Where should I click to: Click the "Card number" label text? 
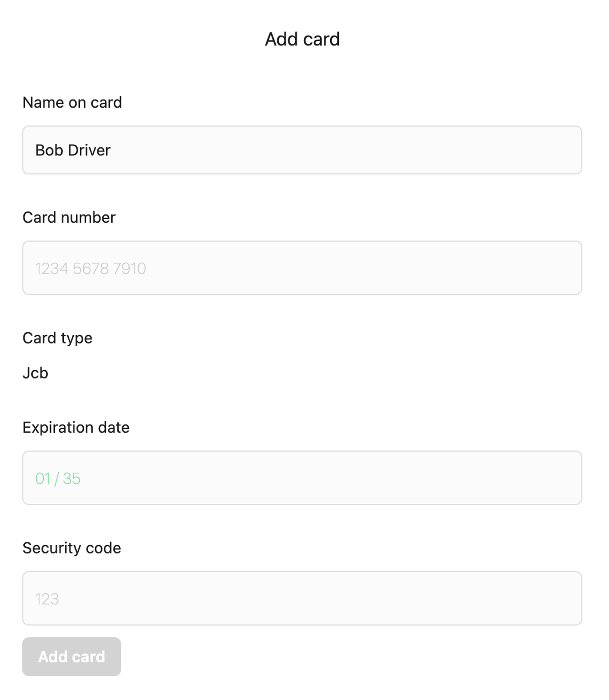point(69,217)
